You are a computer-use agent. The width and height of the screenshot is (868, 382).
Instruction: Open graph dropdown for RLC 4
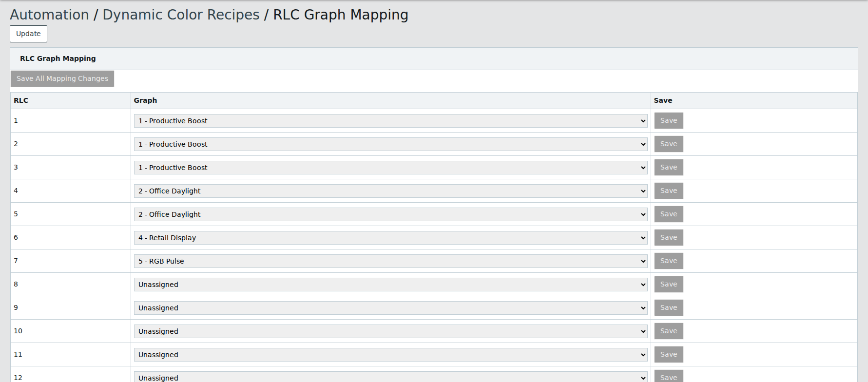click(390, 191)
